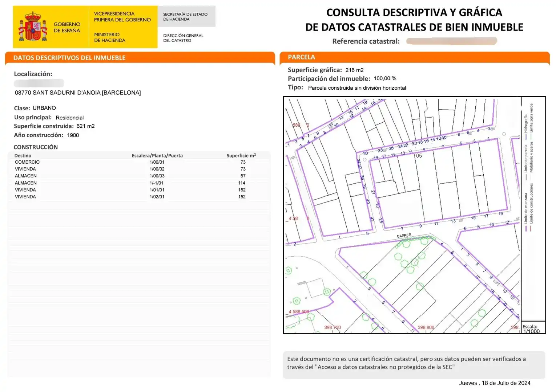Click the blurred street address under Localización
556x392 pixels.
(x=39, y=83)
